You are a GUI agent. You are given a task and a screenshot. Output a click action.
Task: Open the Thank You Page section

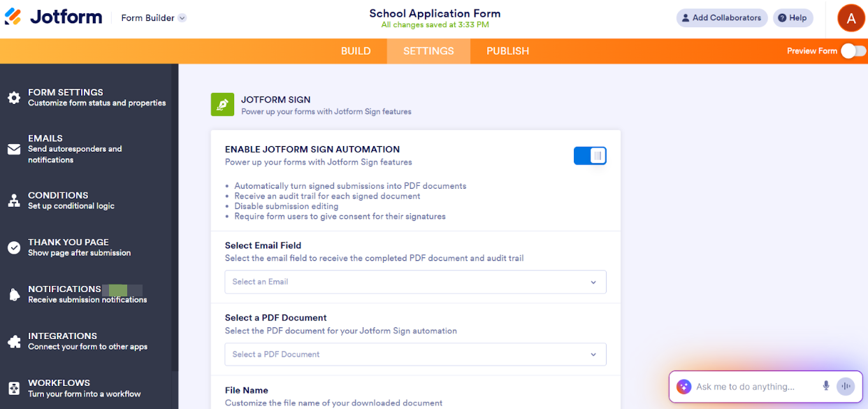click(14, 247)
